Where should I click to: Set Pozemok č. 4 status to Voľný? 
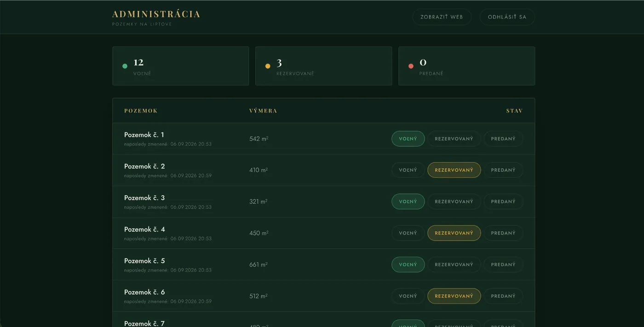[x=408, y=233]
